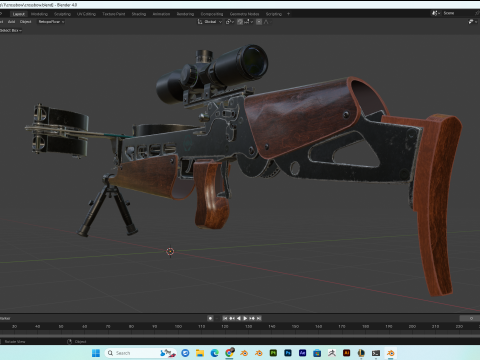The height and width of the screenshot is (360, 480).
Task: Open the Windows Start menu
Action: (x=96, y=353)
